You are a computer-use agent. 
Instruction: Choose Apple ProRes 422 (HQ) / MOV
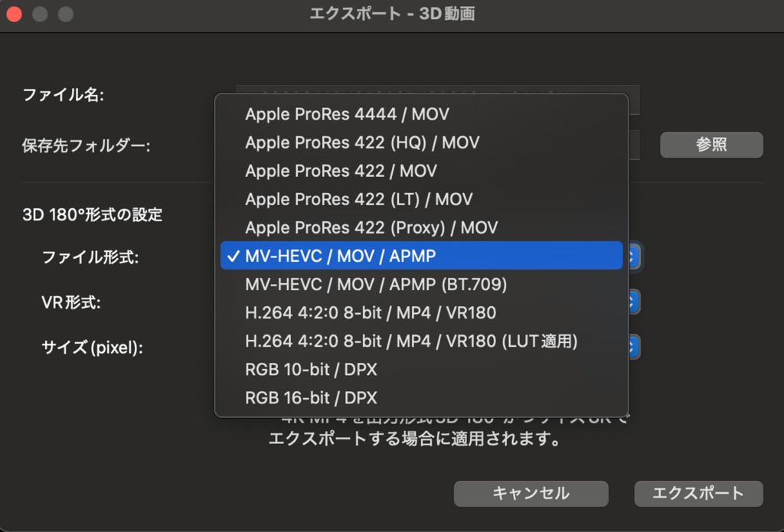click(362, 142)
